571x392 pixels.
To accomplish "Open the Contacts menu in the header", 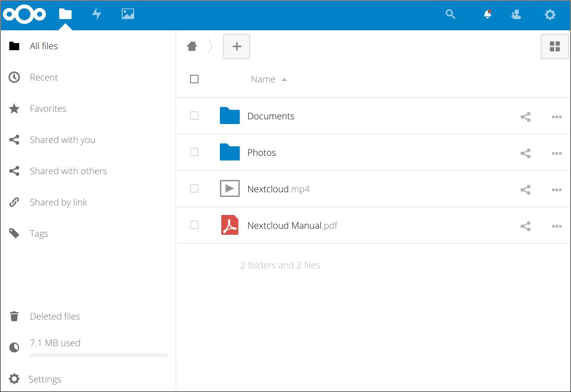I will (x=516, y=14).
